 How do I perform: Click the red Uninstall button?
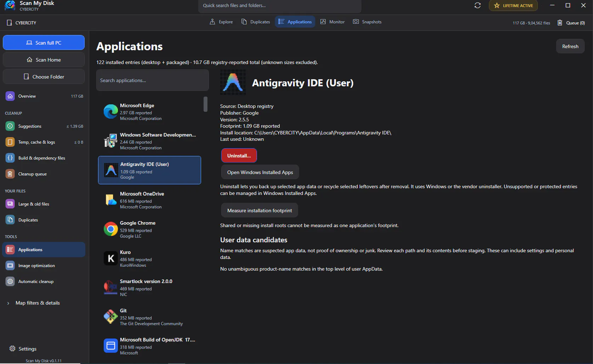tap(239, 156)
